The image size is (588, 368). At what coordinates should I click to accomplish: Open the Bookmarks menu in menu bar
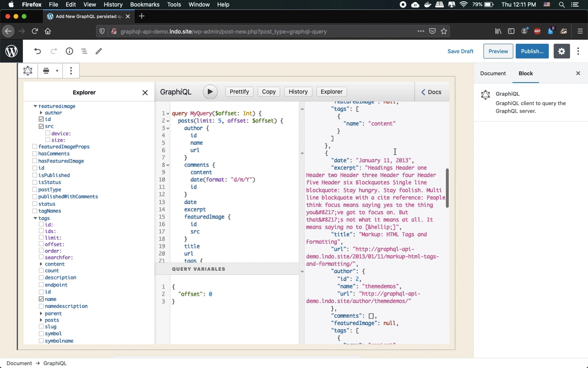click(x=145, y=4)
